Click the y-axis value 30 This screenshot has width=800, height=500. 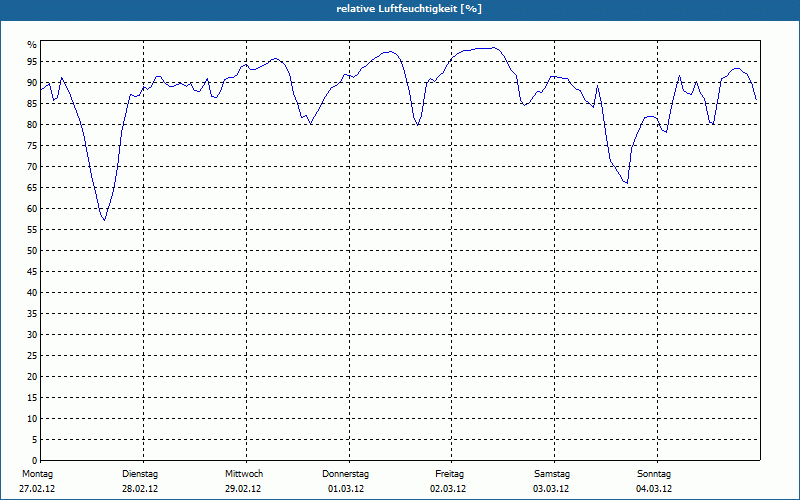pyautogui.click(x=32, y=335)
